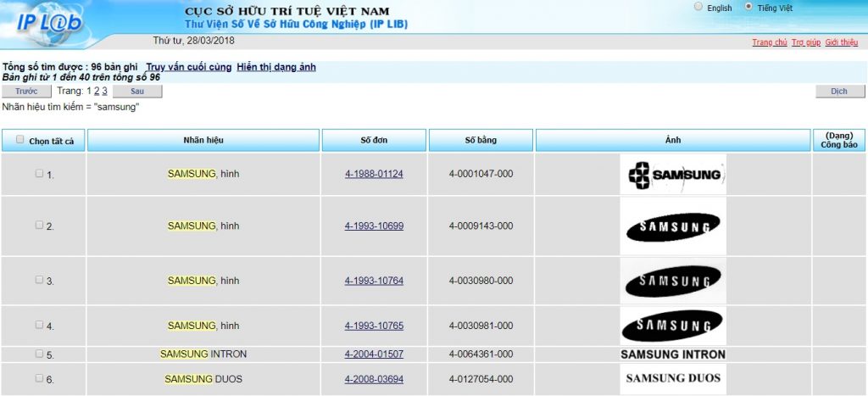Click the Trước button
This screenshot has height=396, width=868.
tap(26, 92)
